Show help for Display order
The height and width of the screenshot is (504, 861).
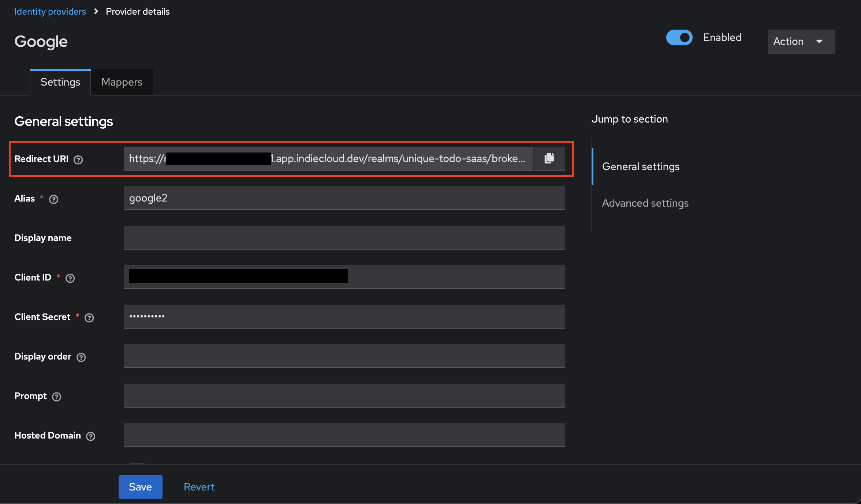click(81, 357)
